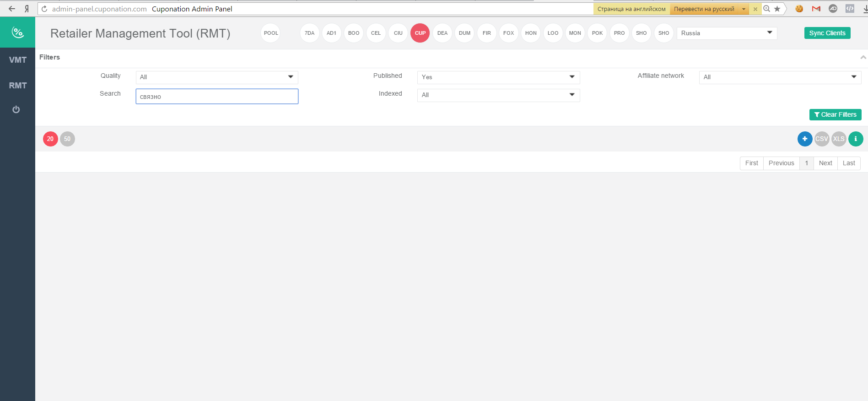The height and width of the screenshot is (401, 868).
Task: Show 50 results per page
Action: pos(67,139)
